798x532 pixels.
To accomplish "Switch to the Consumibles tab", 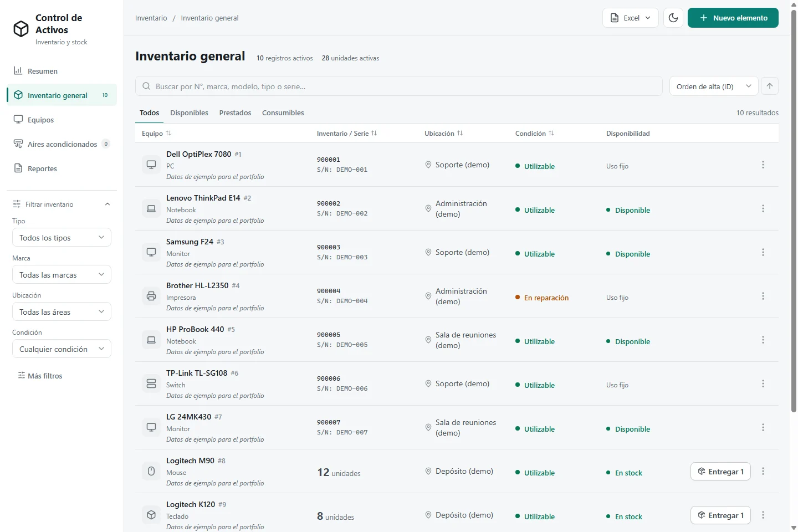I will point(283,112).
